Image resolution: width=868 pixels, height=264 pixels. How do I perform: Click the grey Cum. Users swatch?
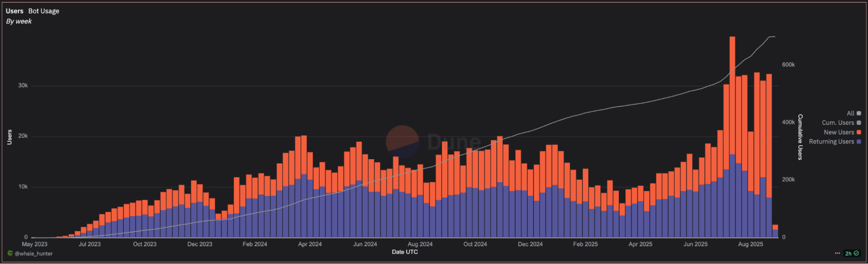[x=858, y=123]
